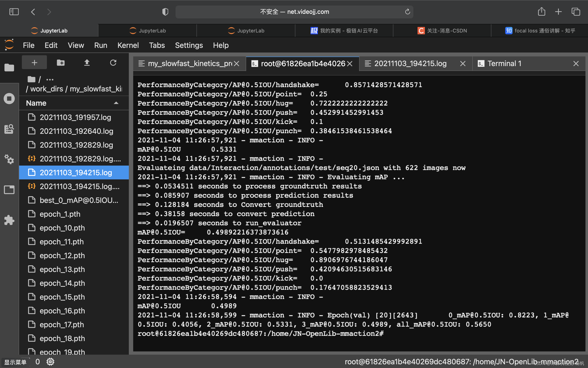This screenshot has width=588, height=368.
Task: Open the Help menu
Action: point(221,45)
